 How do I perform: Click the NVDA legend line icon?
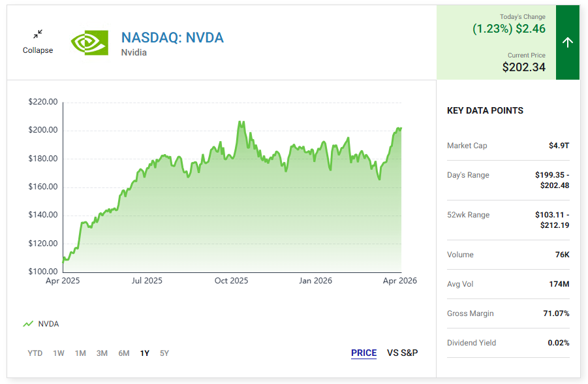click(28, 324)
